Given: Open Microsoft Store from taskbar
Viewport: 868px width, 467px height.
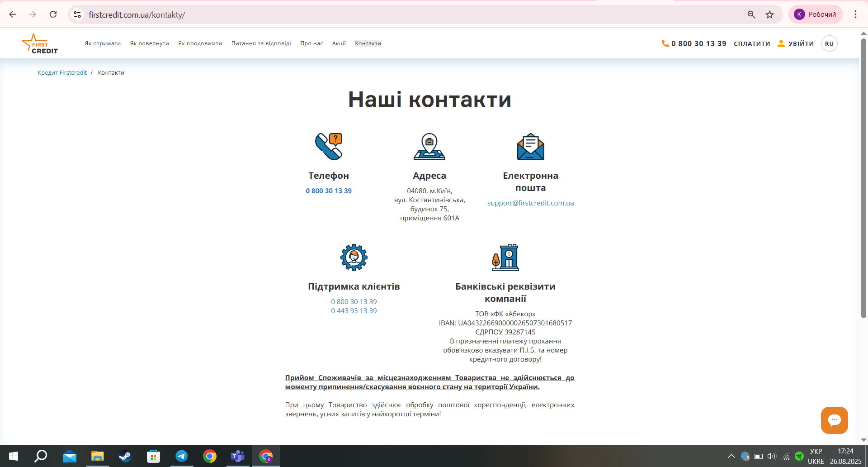Looking at the screenshot, I should click(x=154, y=456).
